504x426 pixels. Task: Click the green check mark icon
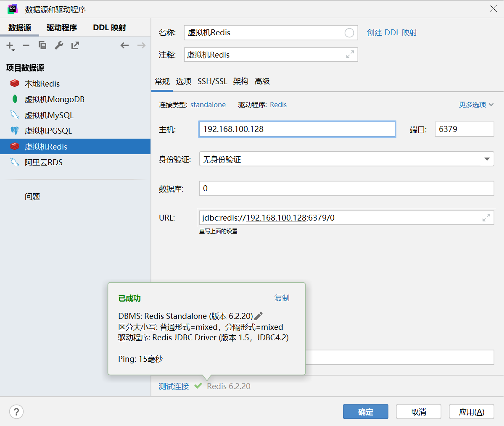pyautogui.click(x=198, y=386)
